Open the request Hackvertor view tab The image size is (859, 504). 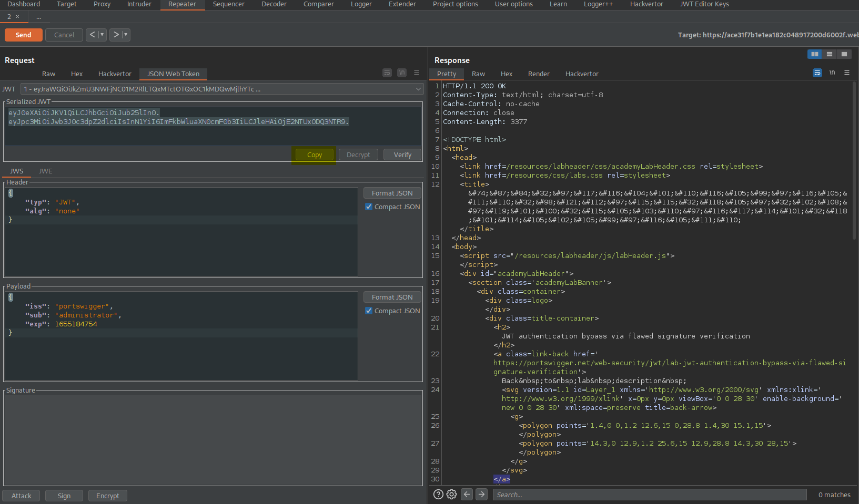(x=115, y=74)
